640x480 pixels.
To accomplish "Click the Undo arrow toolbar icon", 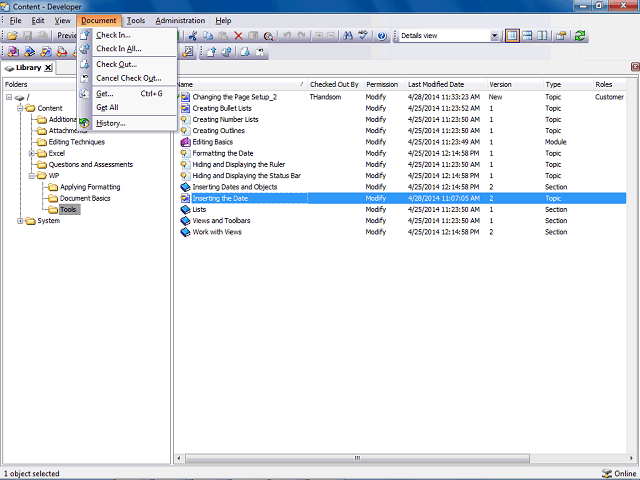I will coord(287,36).
